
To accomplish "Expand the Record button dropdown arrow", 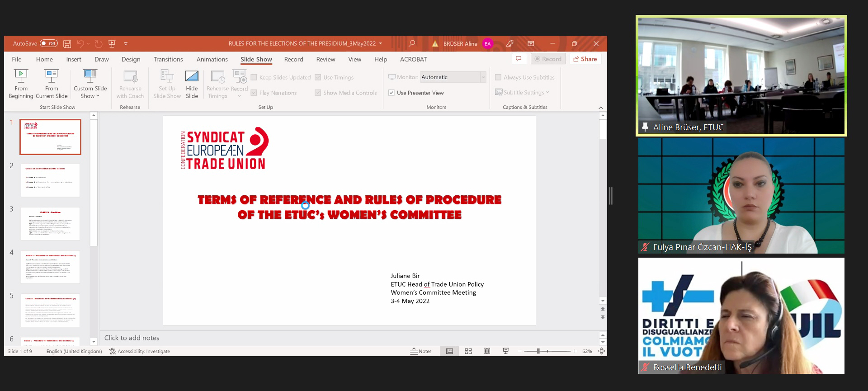I will pyautogui.click(x=239, y=96).
